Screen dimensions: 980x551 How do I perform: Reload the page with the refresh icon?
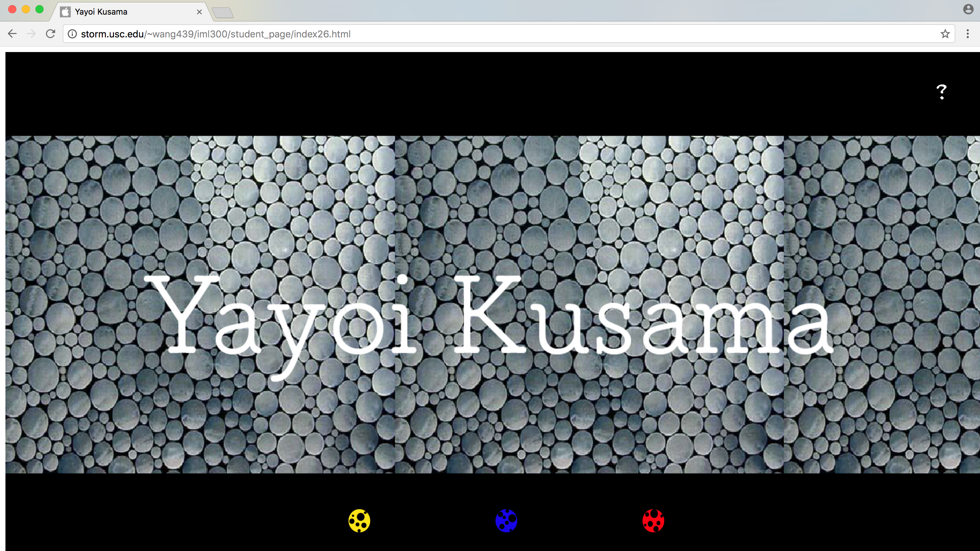pyautogui.click(x=51, y=34)
